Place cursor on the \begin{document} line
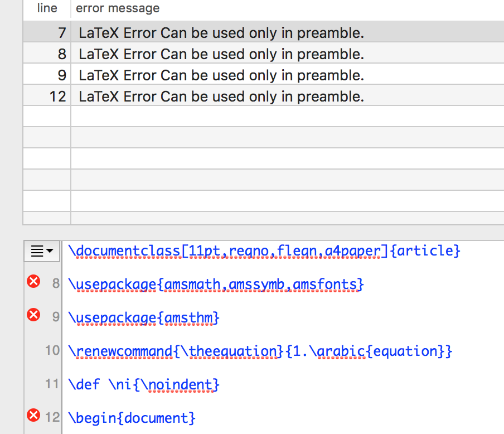The width and height of the screenshot is (504, 434). (x=132, y=418)
